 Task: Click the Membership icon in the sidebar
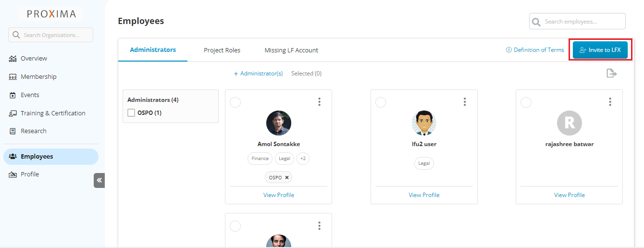click(x=13, y=77)
